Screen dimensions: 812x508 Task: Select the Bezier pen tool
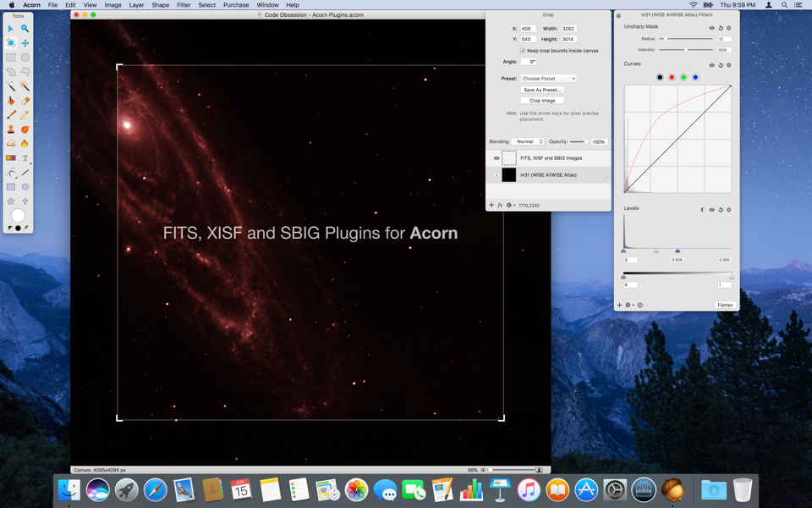coord(11,173)
